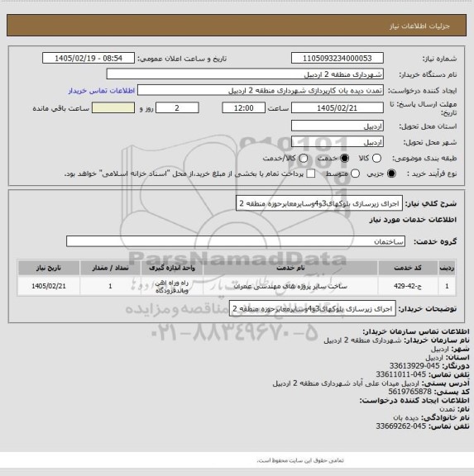This screenshot has height=476, width=474.
Task: Click the footer copyright text
Action: [300, 460]
